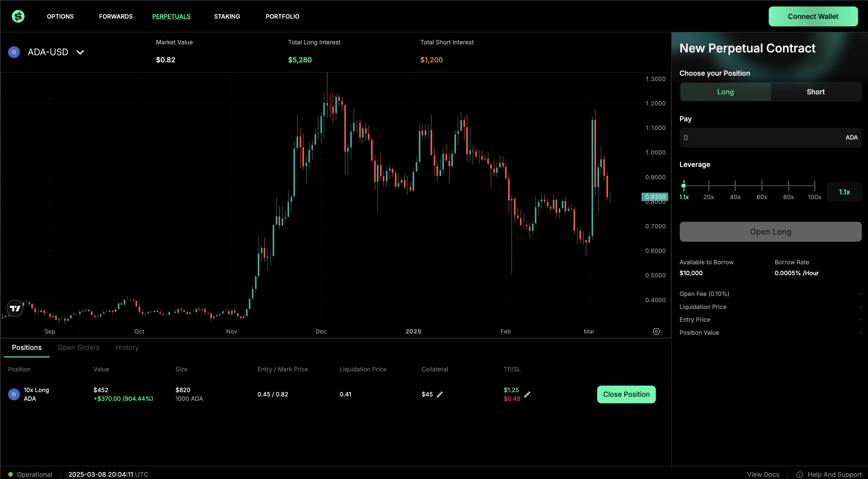Set leverage slider to 40x mark
The height and width of the screenshot is (479, 868).
point(735,186)
